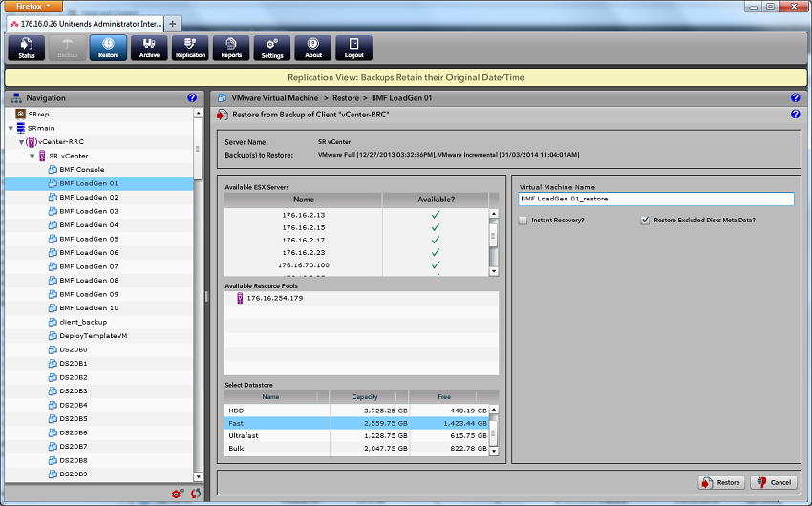Image resolution: width=812 pixels, height=506 pixels.
Task: Open the About toolbar icon
Action: (312, 48)
